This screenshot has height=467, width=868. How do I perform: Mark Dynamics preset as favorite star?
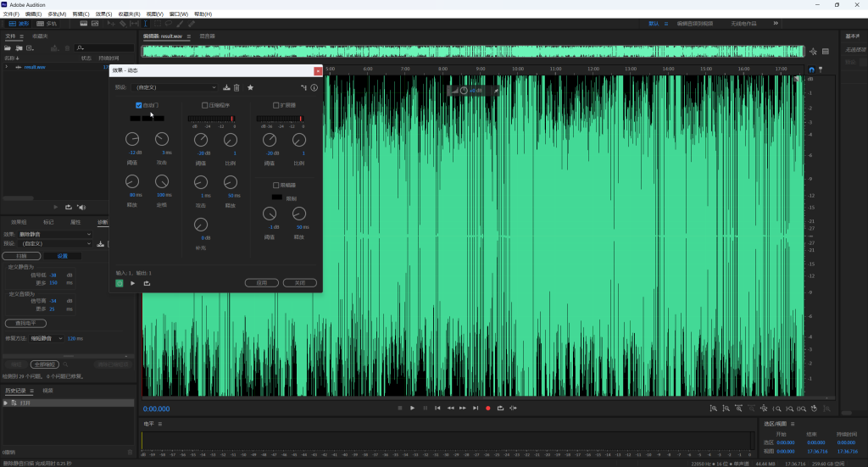250,87
